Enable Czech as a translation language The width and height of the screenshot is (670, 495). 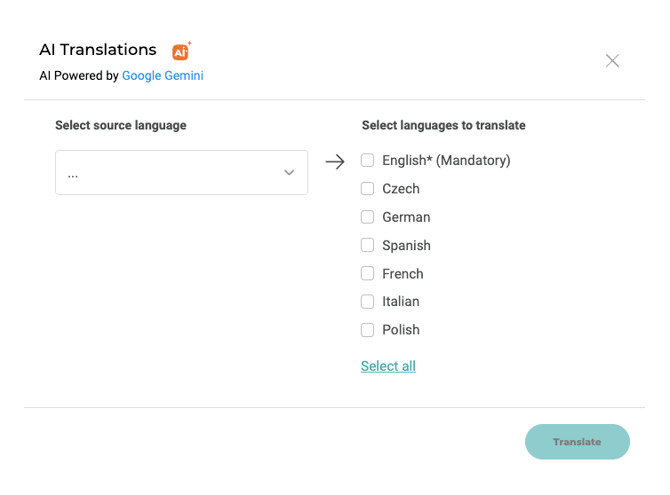click(368, 189)
